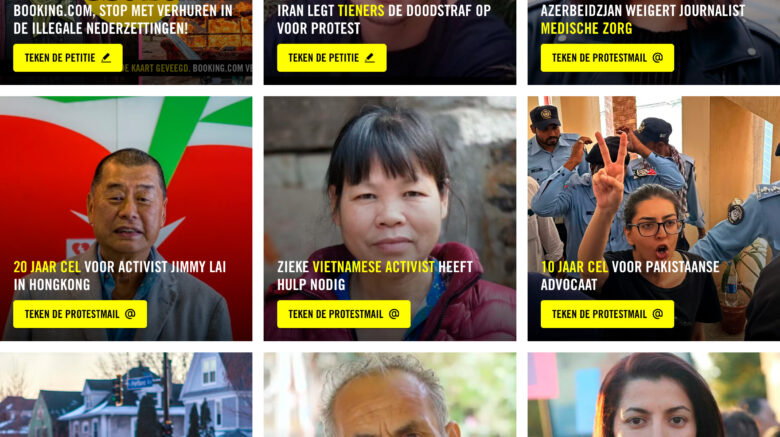Click the @ icon on the Pakistaanse advocaat protestmail button
780x437 pixels.
658,314
